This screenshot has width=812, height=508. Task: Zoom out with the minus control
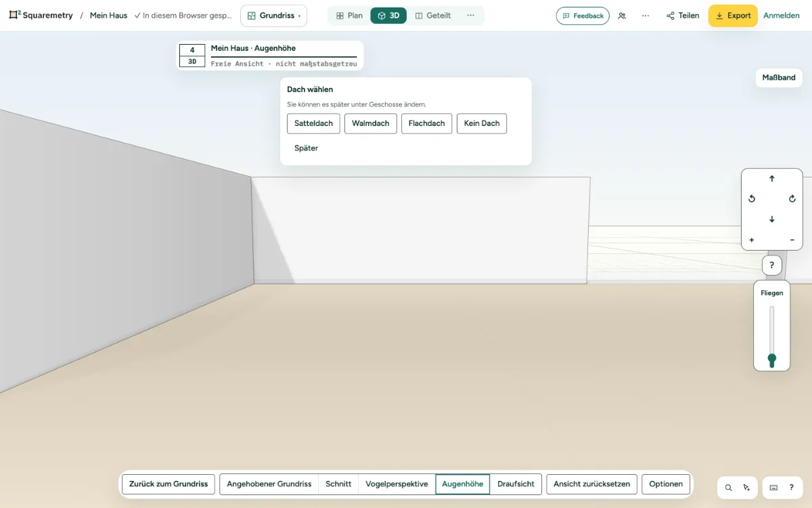[792, 240]
